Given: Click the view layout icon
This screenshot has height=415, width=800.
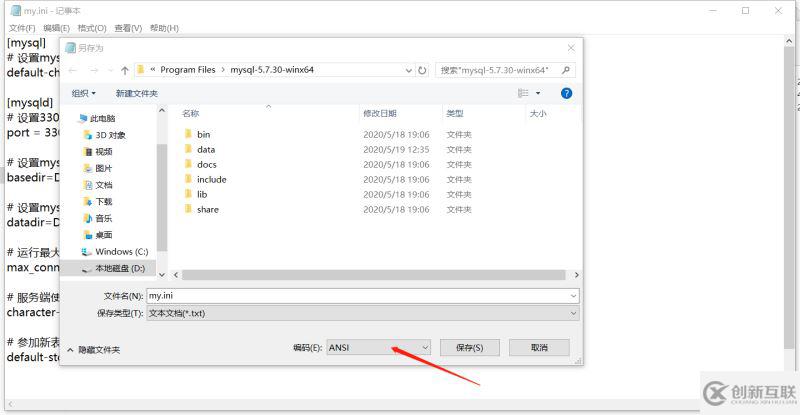Looking at the screenshot, I should coord(523,93).
